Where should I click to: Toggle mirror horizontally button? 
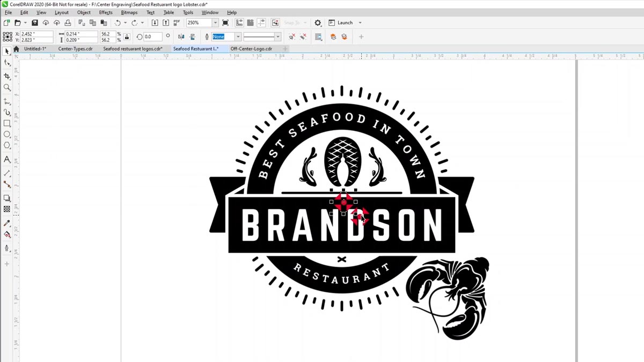click(181, 37)
